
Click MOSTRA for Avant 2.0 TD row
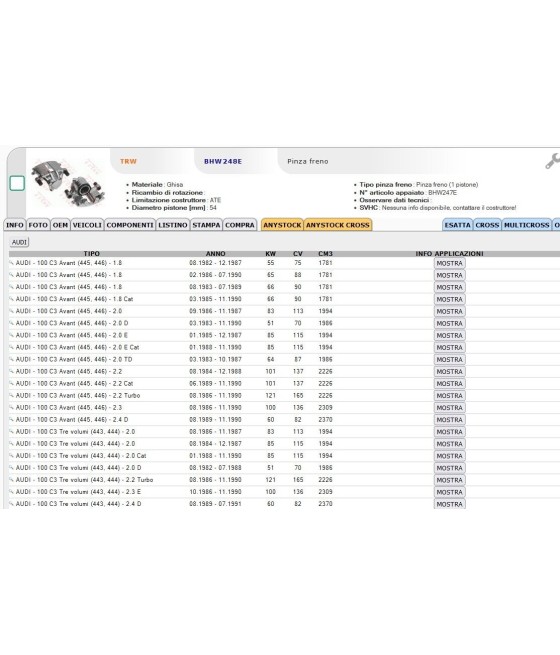(x=449, y=360)
